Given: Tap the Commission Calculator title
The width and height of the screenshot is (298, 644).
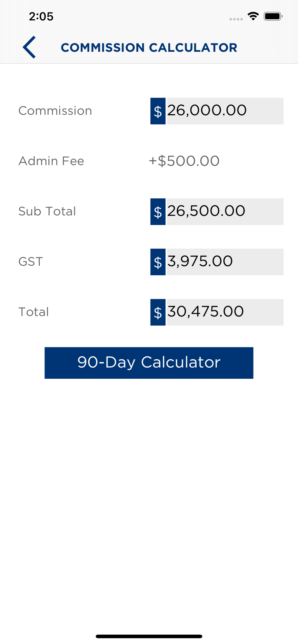Looking at the screenshot, I should coord(149,48).
